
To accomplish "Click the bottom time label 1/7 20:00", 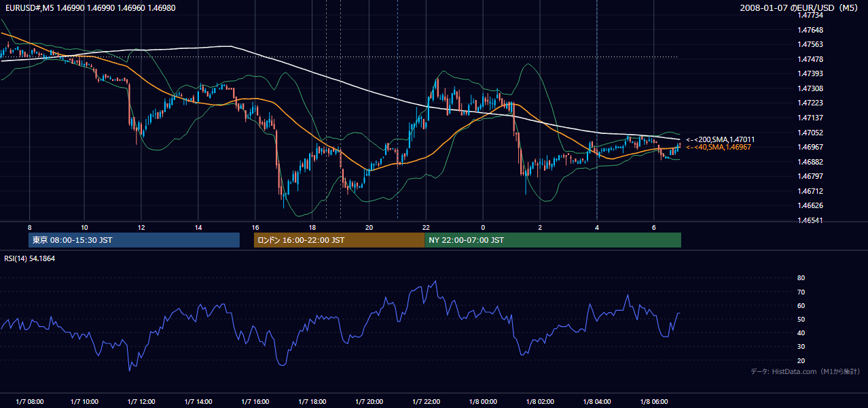I will click(x=369, y=402).
